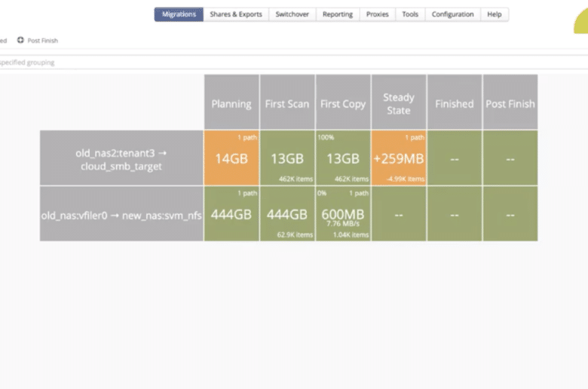Click vfiler0 row Post Finish cell
This screenshot has height=389, width=588.
(x=510, y=214)
